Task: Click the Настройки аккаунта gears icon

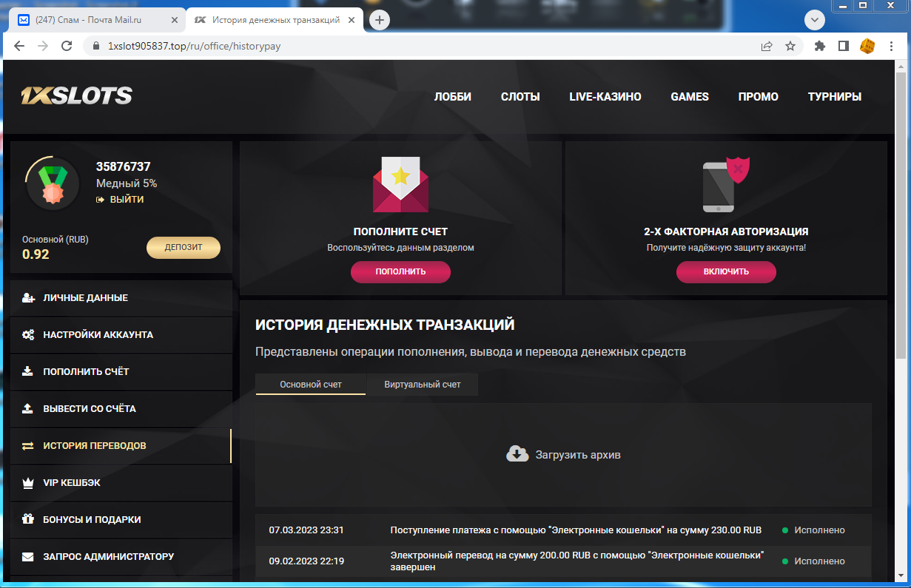Action: click(28, 335)
